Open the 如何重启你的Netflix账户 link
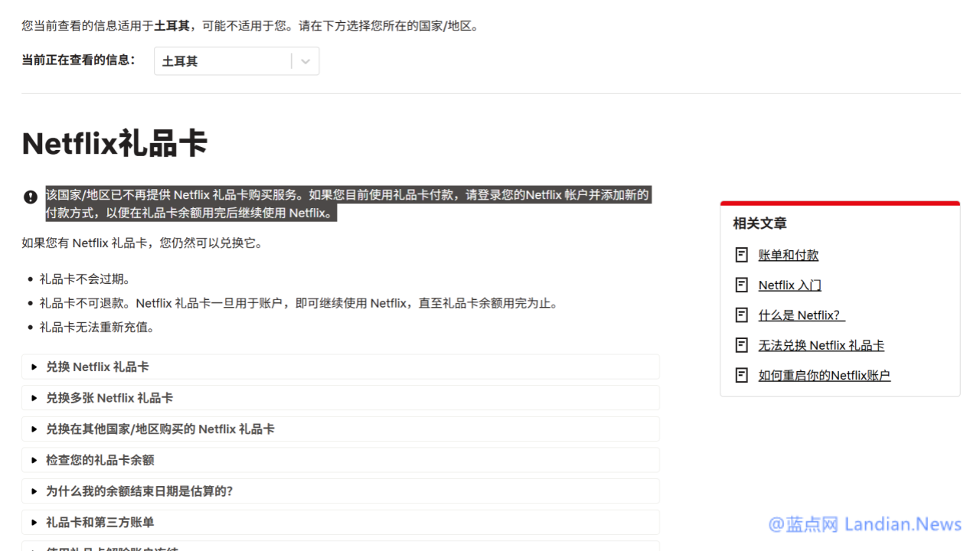980x551 pixels. 825,375
